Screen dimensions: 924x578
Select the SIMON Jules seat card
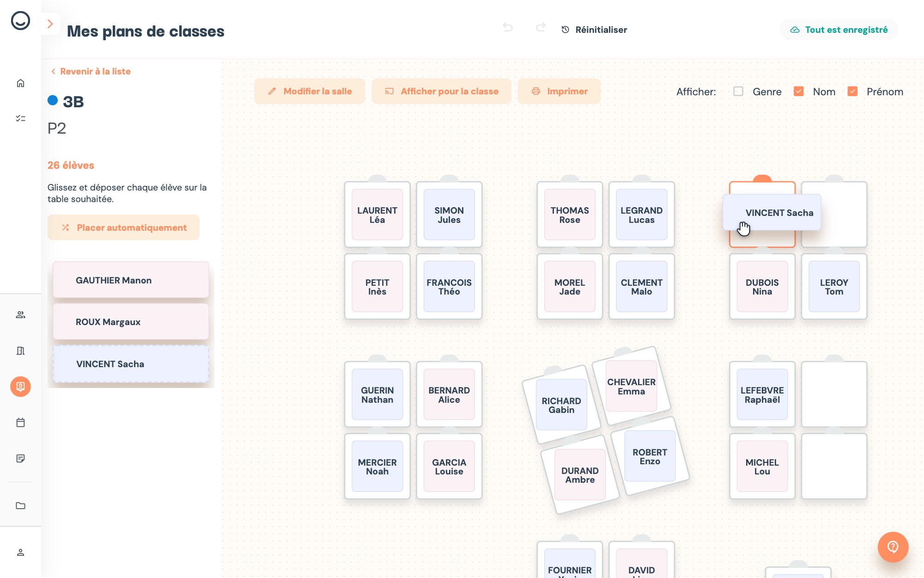tap(449, 215)
